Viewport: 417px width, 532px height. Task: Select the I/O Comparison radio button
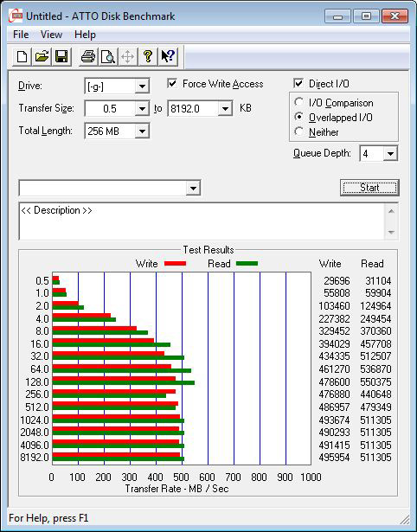[x=299, y=102]
